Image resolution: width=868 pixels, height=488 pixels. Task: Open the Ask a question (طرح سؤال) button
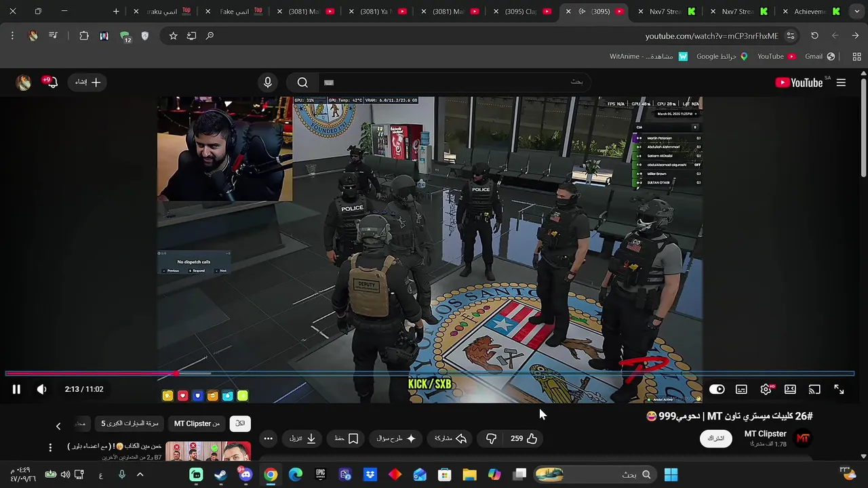[x=397, y=439]
